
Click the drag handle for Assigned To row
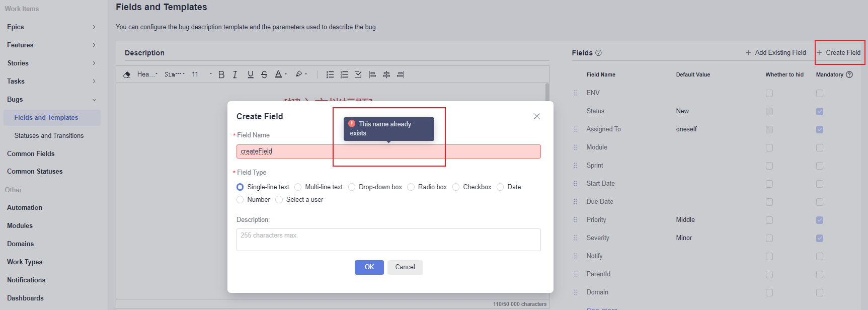click(x=575, y=129)
